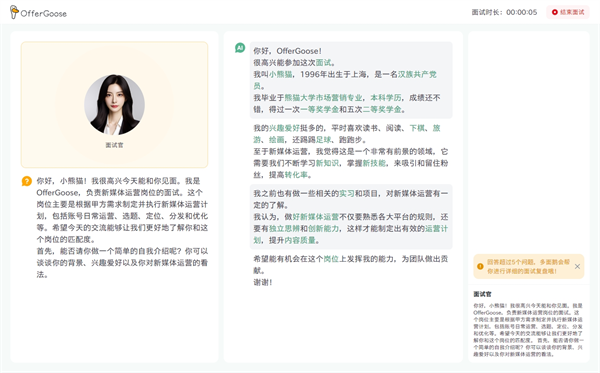This screenshot has width=600, height=373.
Task: Click the highlighted keyword 小熊猫 in answer
Action: click(x=280, y=74)
